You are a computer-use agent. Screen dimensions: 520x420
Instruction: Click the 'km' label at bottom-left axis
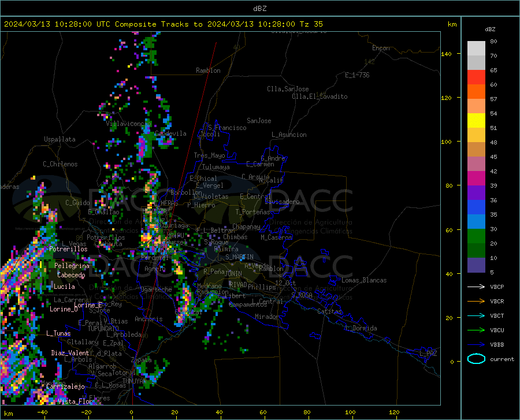8,414
